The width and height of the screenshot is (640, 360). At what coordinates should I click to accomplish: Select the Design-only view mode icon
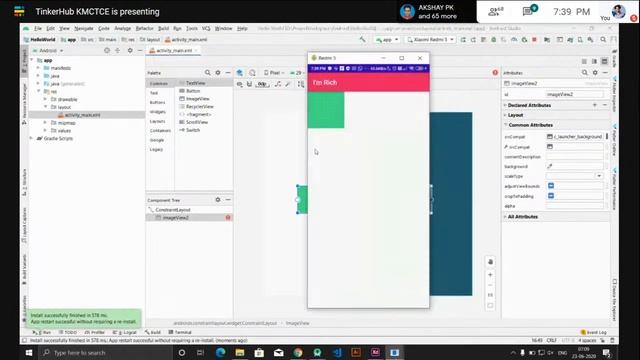604,61
